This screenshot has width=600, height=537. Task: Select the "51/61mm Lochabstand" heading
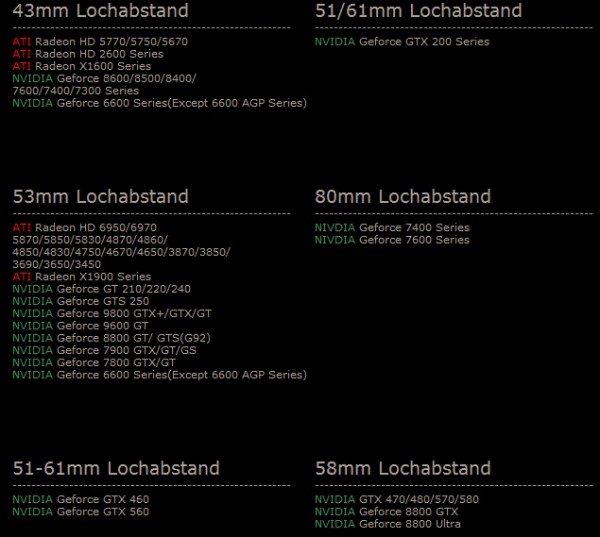[418, 10]
